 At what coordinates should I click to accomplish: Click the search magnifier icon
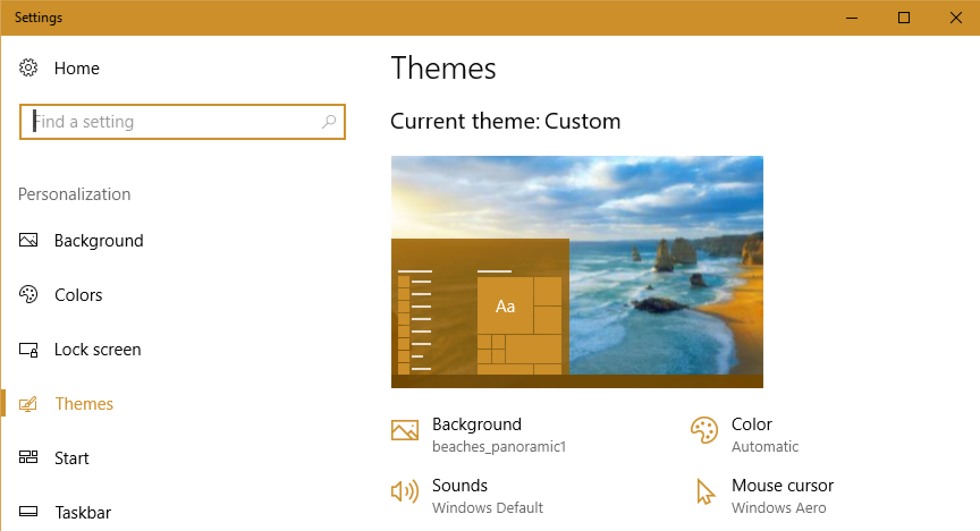point(330,122)
